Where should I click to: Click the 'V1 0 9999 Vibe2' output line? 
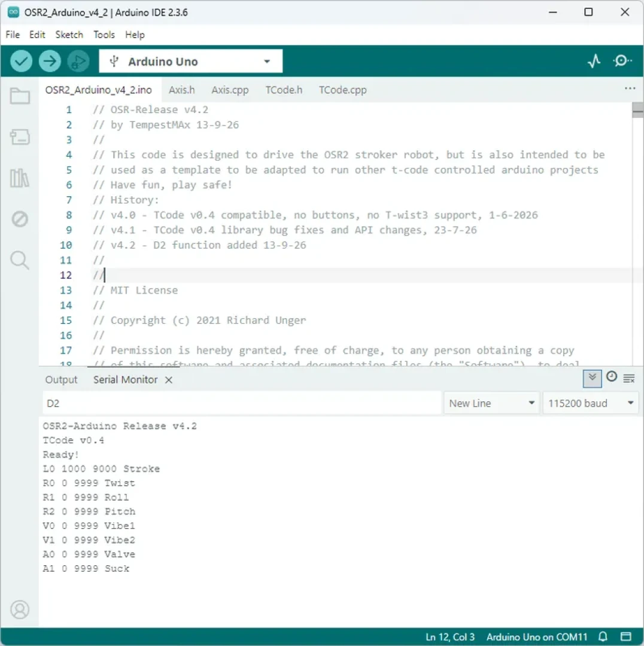[89, 540]
